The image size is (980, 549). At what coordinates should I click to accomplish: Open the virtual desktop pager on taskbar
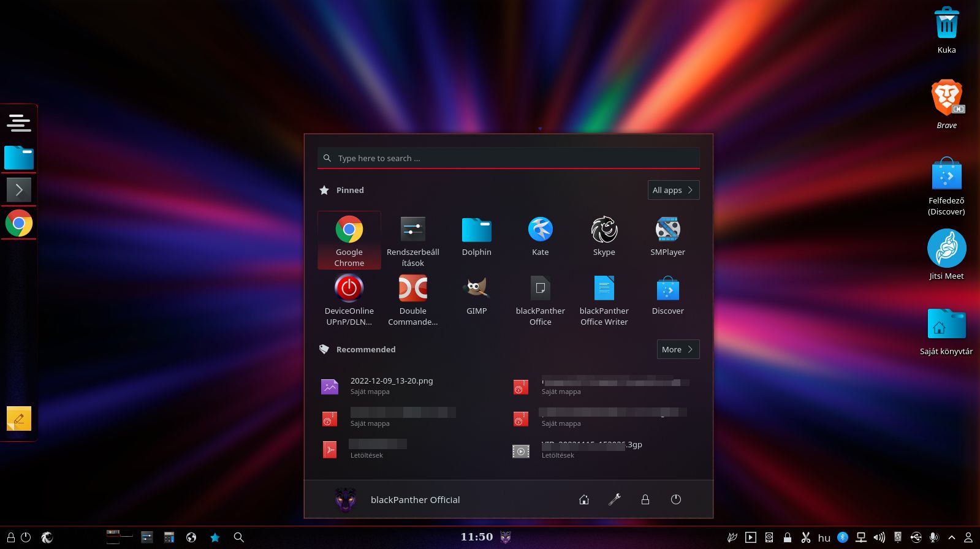tap(120, 537)
